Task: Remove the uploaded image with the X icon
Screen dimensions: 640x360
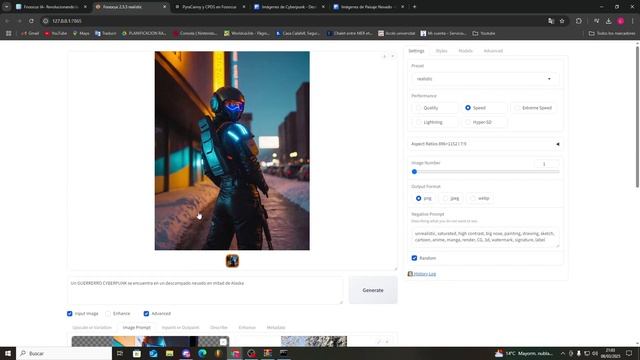Action: tap(223, 342)
